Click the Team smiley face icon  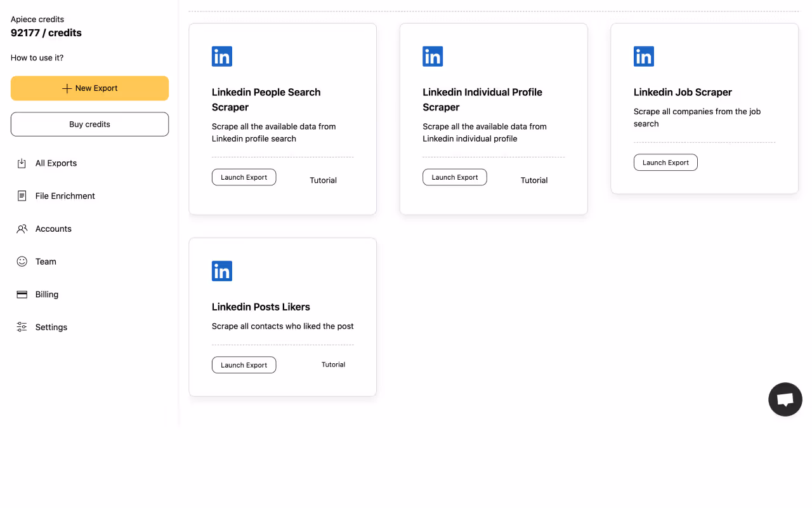[x=22, y=262]
